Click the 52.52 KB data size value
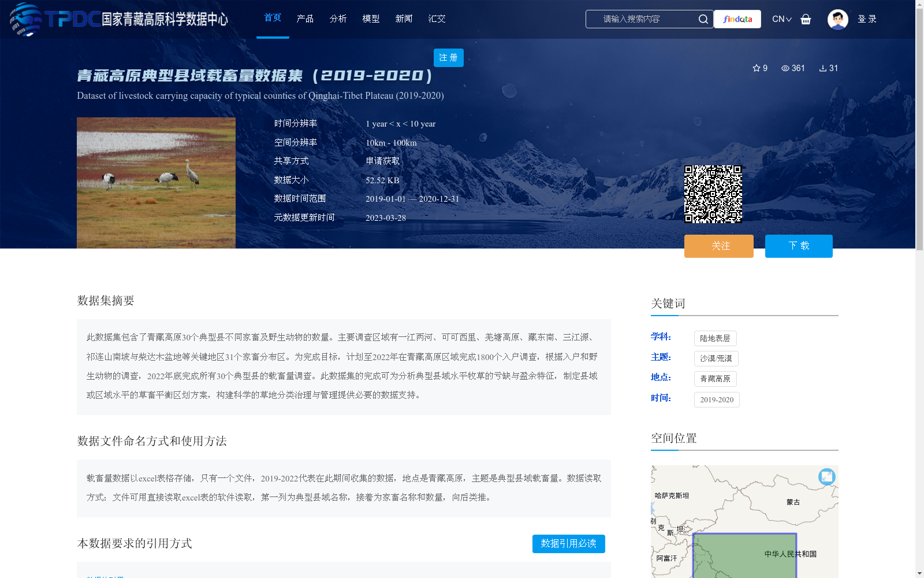 (x=382, y=180)
